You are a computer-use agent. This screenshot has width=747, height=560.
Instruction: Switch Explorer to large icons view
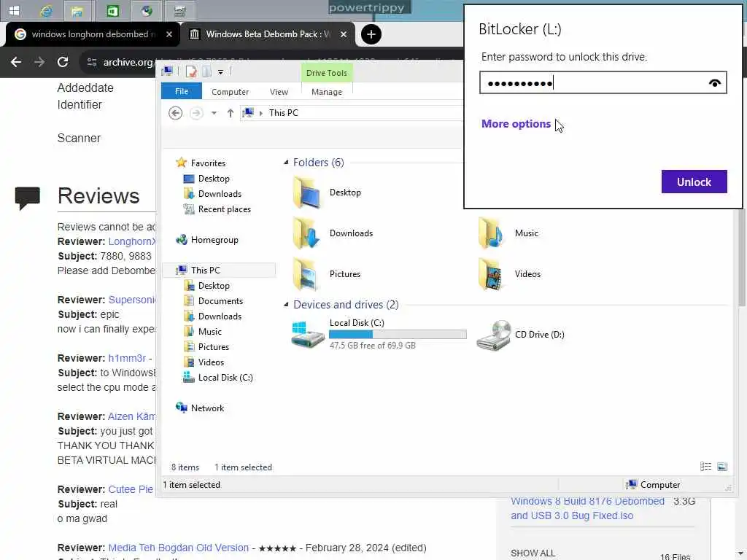tap(722, 467)
